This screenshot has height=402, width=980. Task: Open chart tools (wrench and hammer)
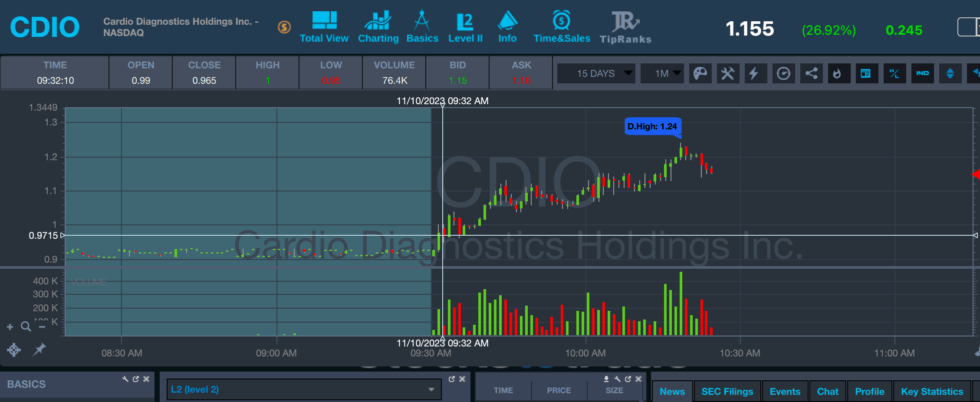coord(728,73)
